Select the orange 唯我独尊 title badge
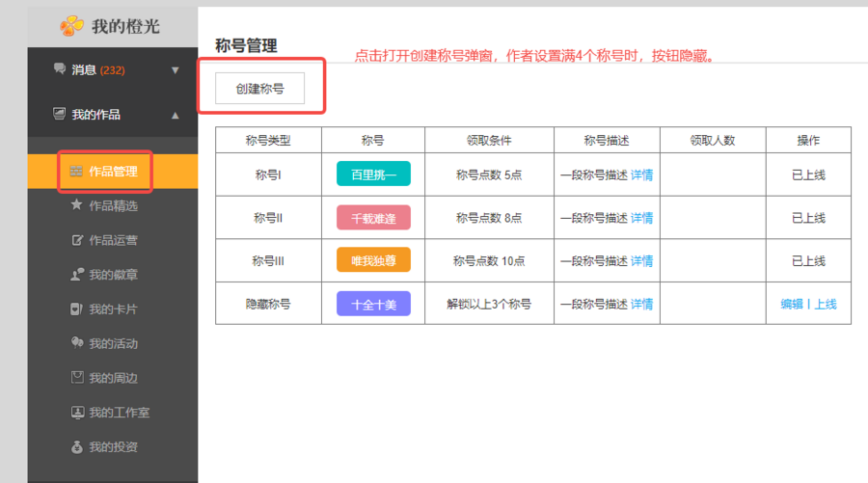The width and height of the screenshot is (868, 483). (x=373, y=260)
